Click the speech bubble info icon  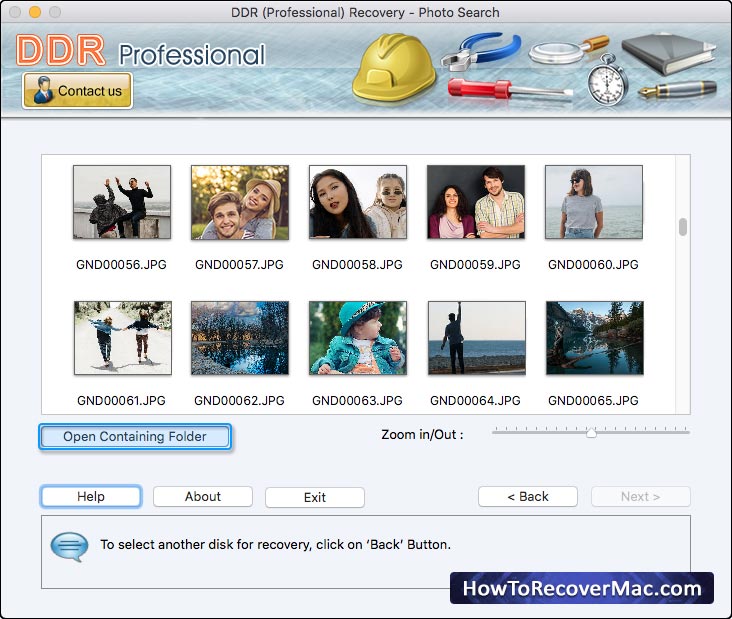69,545
